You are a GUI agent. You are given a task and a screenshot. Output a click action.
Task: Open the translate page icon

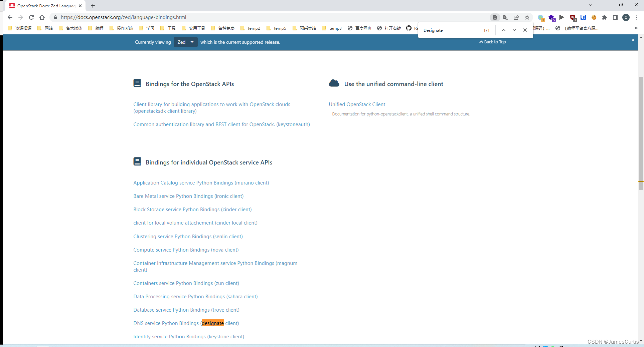(x=506, y=17)
